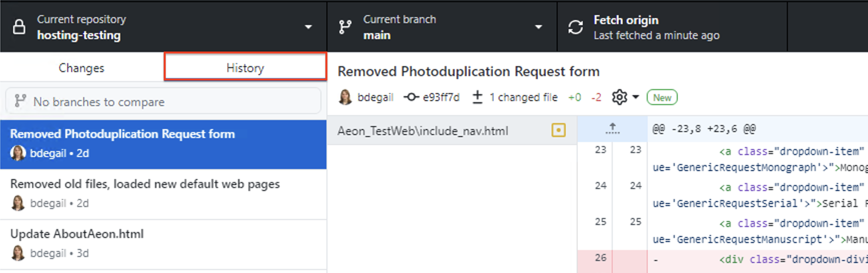Click the changed file plus-minus icon
Screen dimensions: 868x273
478,97
